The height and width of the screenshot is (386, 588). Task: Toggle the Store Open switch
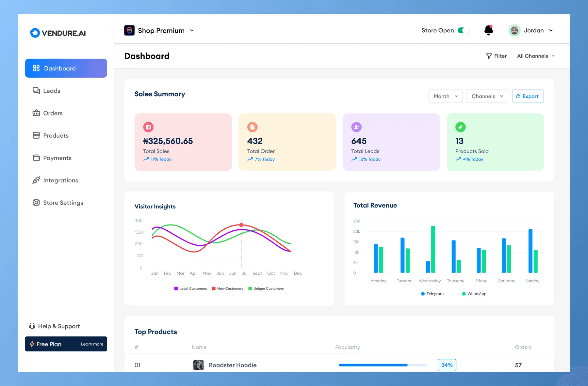(x=463, y=30)
